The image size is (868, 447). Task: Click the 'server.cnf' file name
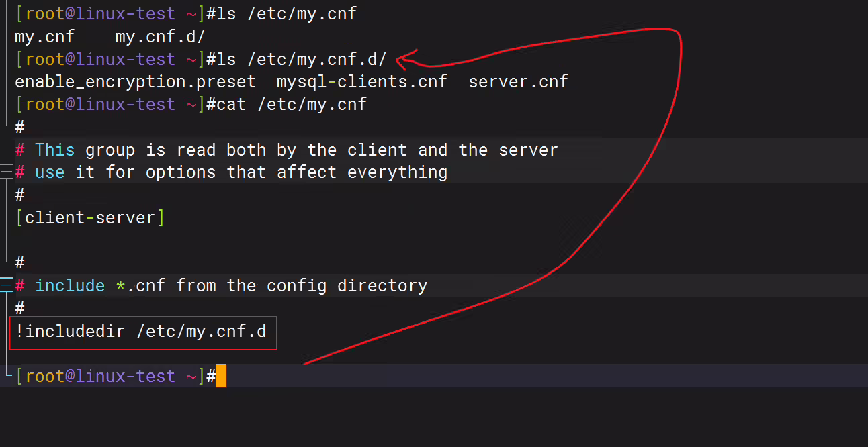(519, 82)
